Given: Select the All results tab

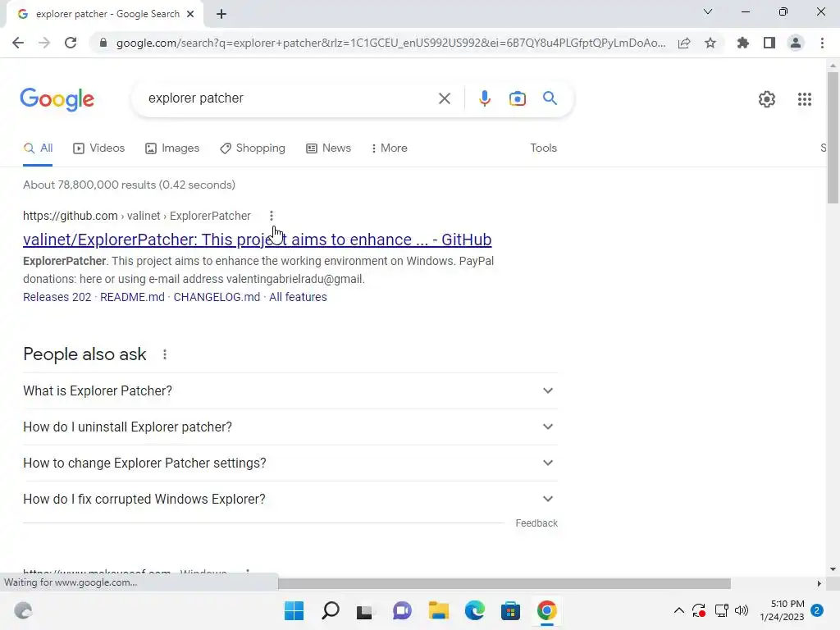Looking at the screenshot, I should (38, 148).
